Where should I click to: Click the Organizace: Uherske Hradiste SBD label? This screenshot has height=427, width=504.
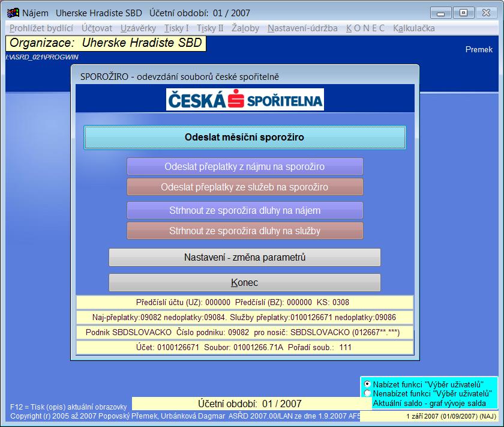(106, 43)
